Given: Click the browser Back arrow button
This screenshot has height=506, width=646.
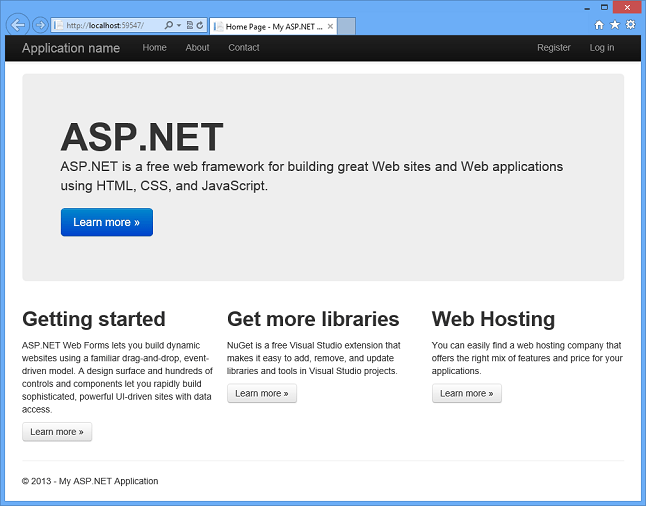Looking at the screenshot, I should [x=17, y=24].
